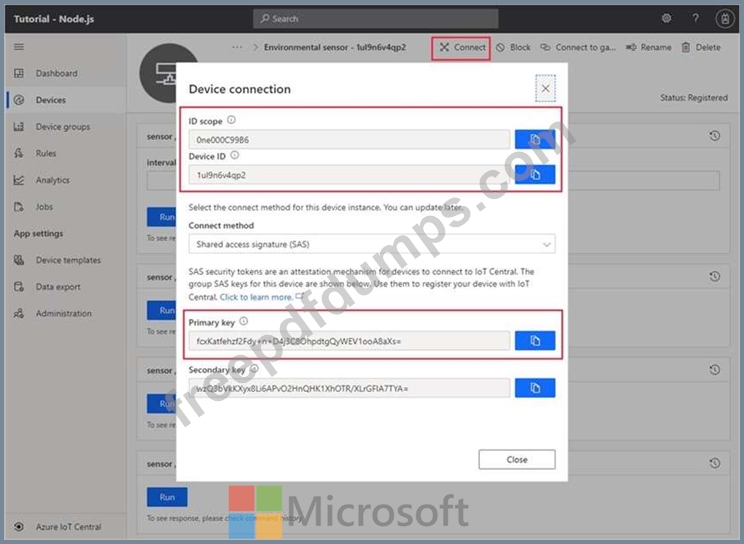The width and height of the screenshot is (744, 544).
Task: Click the Connect command in toolbar
Action: point(461,47)
